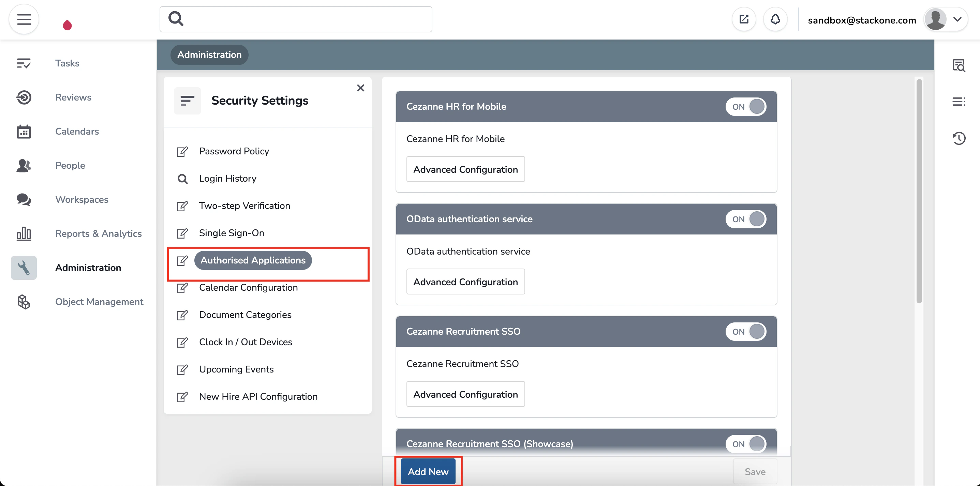
Task: Click the notifications bell icon
Action: (x=775, y=19)
